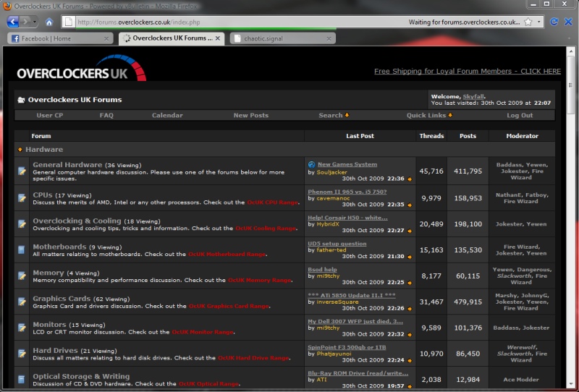
Task: Go to last post arrow for Corsair H50 thread
Action: [x=410, y=231]
